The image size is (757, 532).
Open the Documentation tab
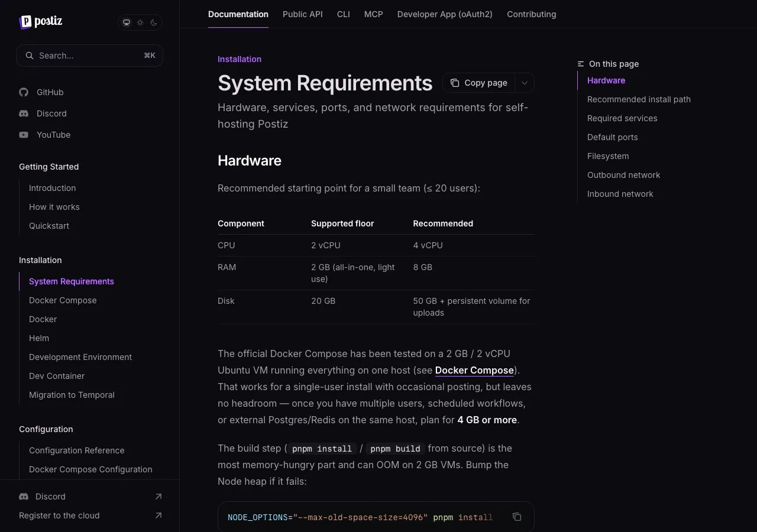coord(238,14)
